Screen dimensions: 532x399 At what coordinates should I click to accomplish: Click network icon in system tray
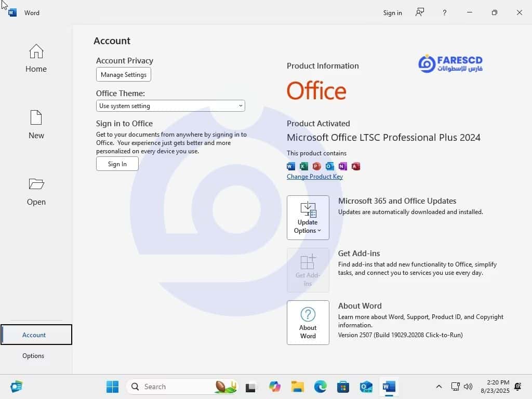[x=455, y=387]
